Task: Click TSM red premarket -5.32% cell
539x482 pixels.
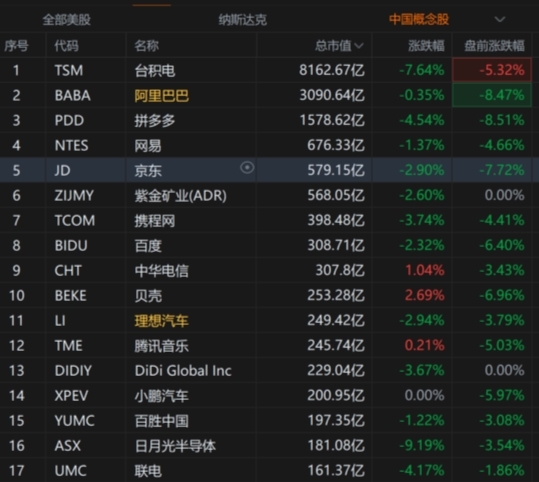Action: (492, 70)
